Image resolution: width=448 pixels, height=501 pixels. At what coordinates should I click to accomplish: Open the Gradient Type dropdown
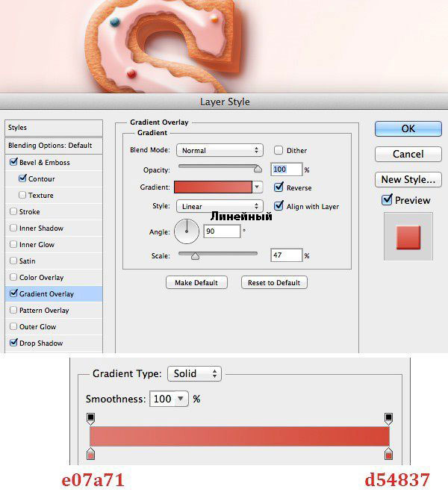194,373
